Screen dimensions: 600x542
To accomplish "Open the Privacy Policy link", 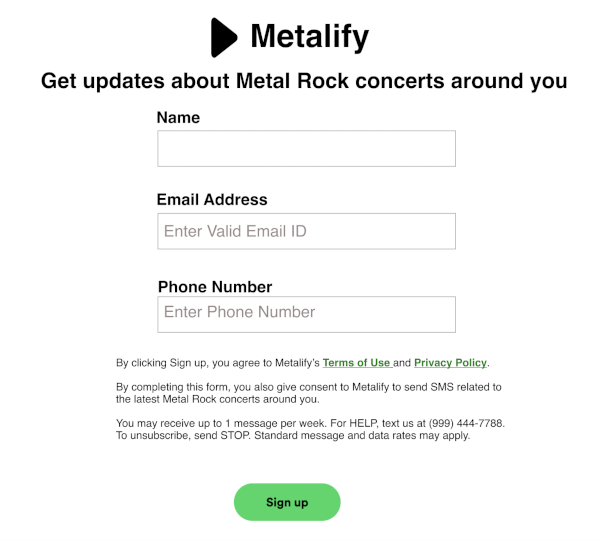I will pos(450,363).
